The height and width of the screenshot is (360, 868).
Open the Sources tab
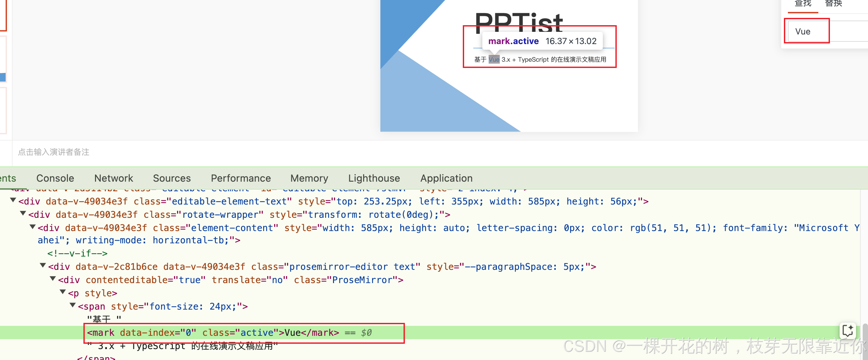click(x=172, y=178)
